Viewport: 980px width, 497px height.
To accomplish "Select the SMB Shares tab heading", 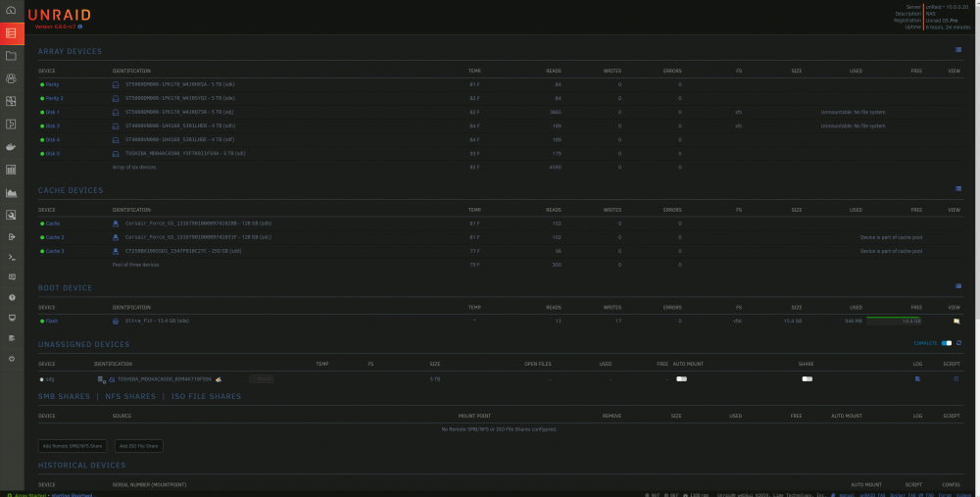I will click(64, 396).
